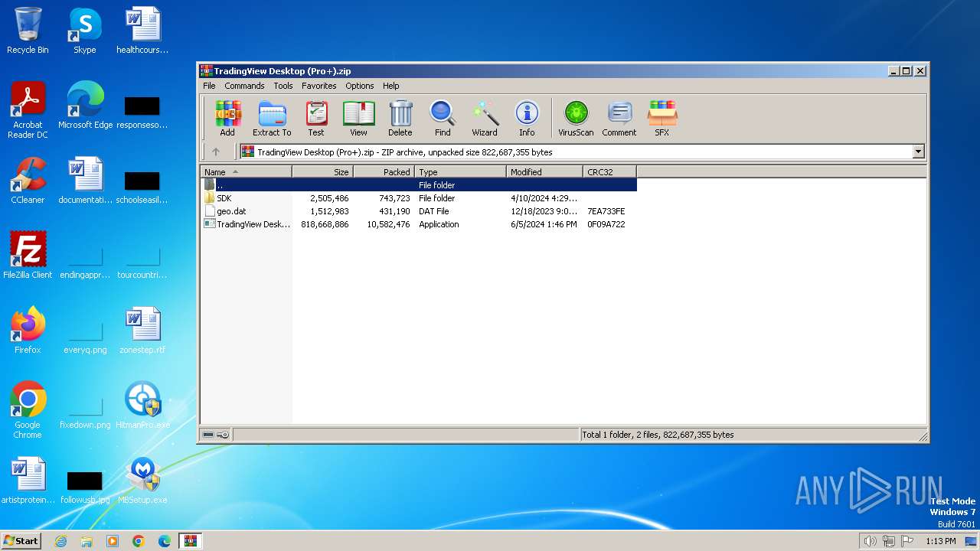Click the network tray icon

click(889, 541)
